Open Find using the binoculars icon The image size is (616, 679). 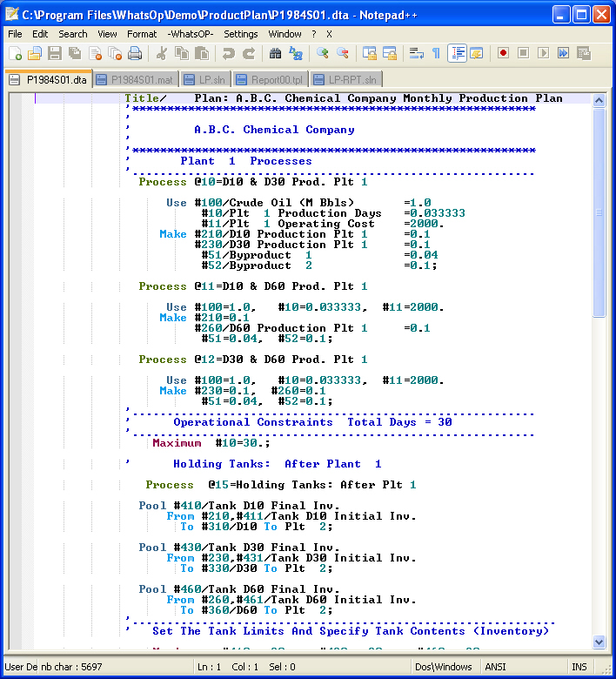(275, 54)
